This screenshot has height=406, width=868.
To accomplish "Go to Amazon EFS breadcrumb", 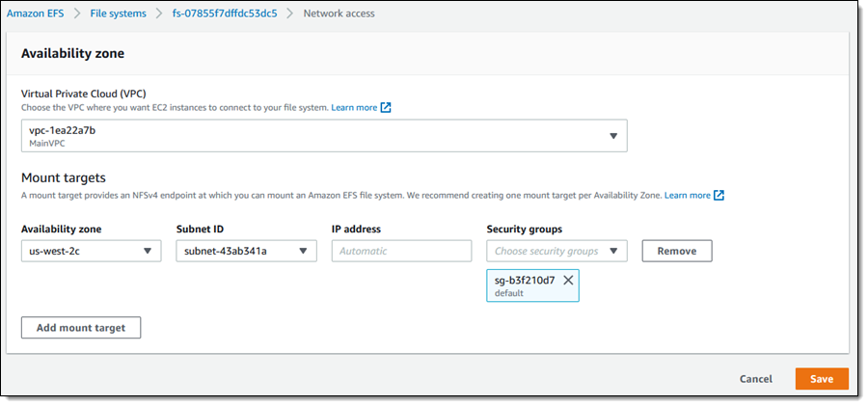I will point(41,14).
